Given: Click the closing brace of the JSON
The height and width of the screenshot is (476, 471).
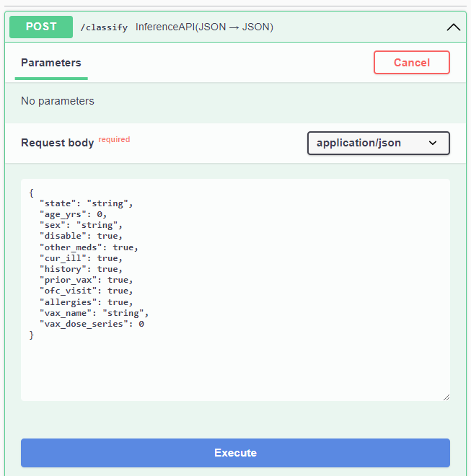Looking at the screenshot, I should click(31, 335).
